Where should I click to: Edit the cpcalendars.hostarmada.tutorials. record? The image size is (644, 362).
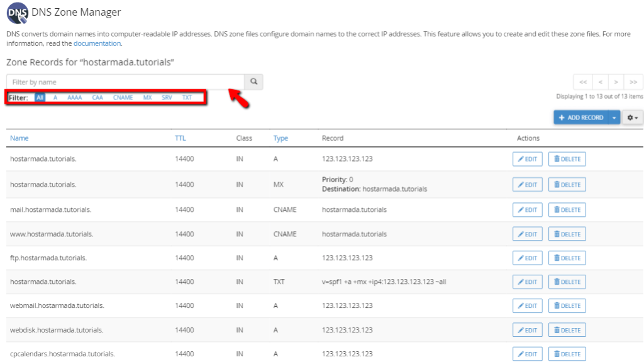click(528, 354)
